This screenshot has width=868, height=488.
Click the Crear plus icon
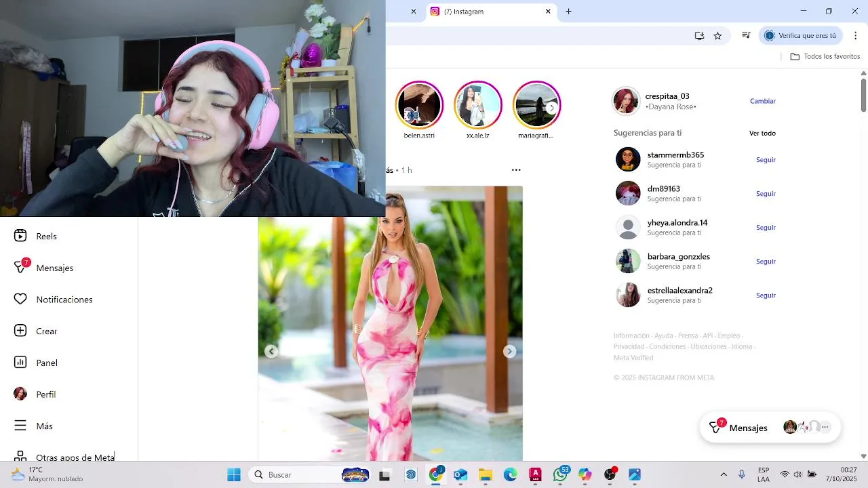20,331
